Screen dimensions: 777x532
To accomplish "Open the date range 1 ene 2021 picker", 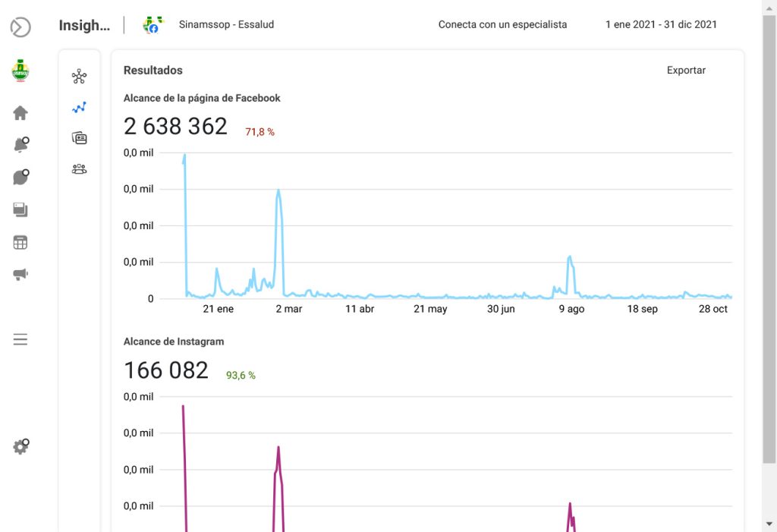I will coord(661,24).
